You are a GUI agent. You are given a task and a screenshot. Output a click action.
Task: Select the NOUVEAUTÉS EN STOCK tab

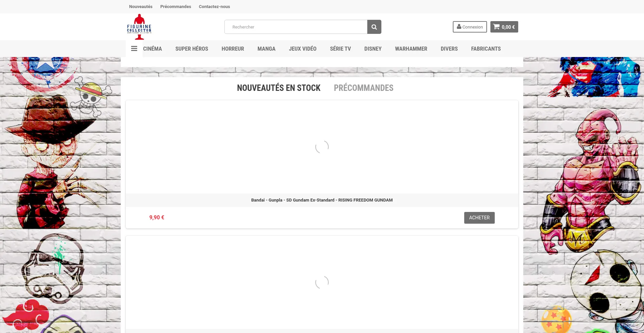click(x=279, y=88)
